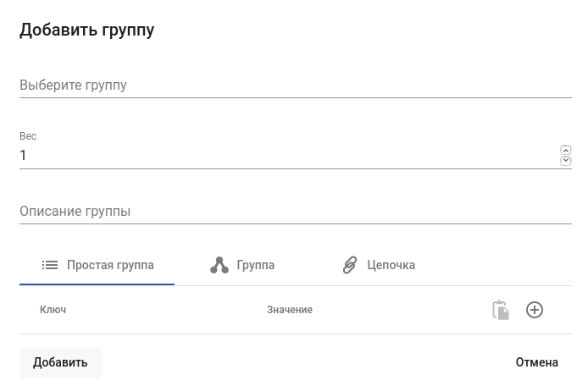Click the paste from clipboard icon

click(x=501, y=311)
